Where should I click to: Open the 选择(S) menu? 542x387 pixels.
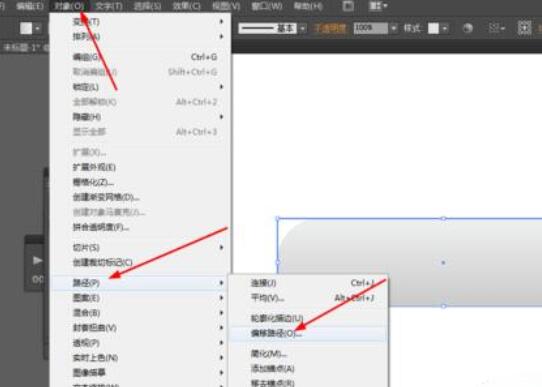pyautogui.click(x=148, y=6)
